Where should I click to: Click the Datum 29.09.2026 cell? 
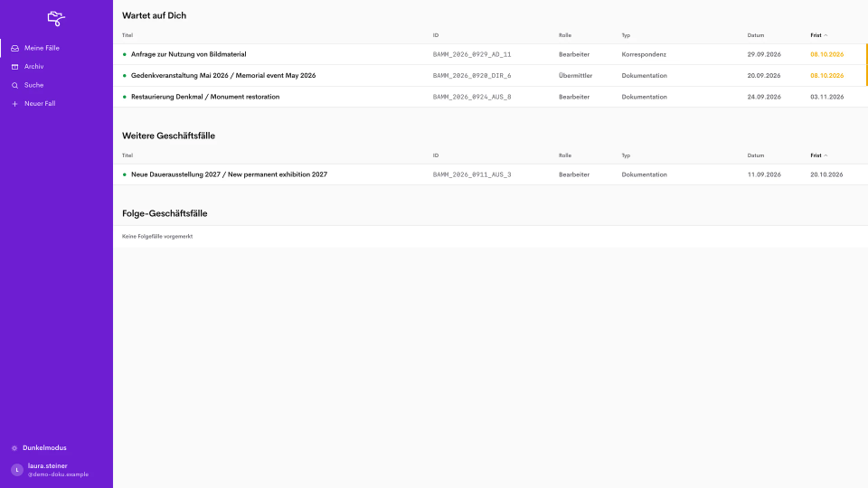764,54
